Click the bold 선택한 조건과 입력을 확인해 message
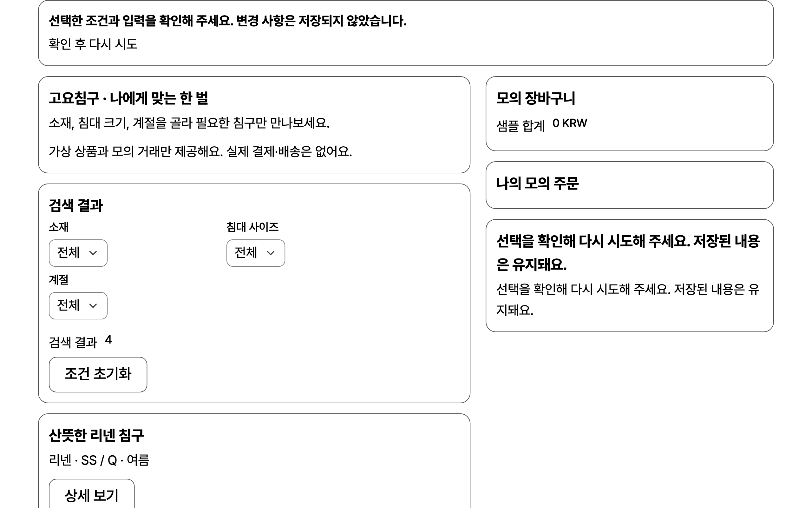This screenshot has height=508, width=812. pyautogui.click(x=228, y=21)
